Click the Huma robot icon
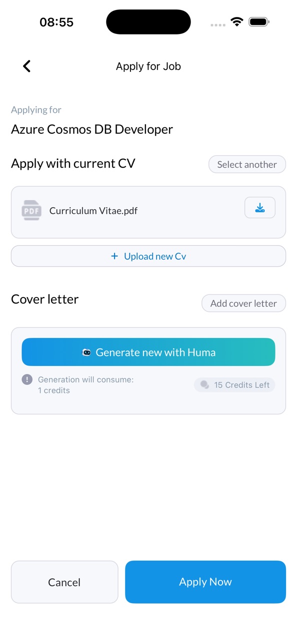The image size is (297, 644). pos(86,352)
